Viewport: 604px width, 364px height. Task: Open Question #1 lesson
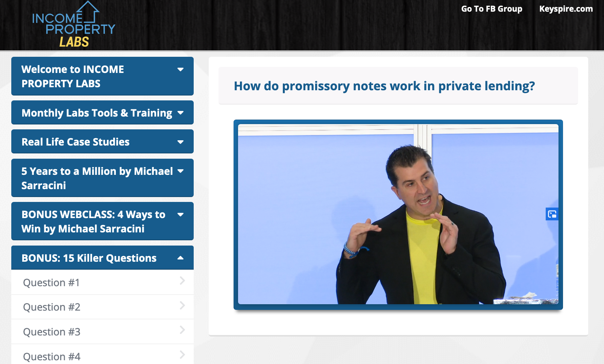(52, 283)
